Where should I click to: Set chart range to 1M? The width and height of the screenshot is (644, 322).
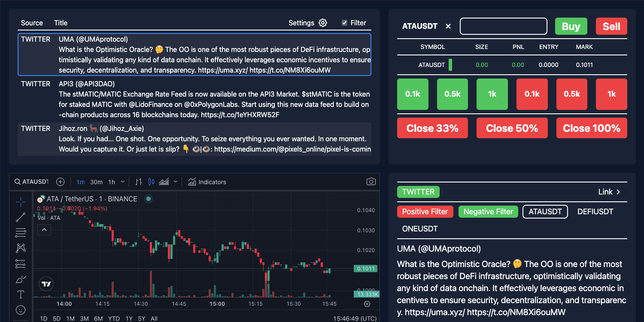pyautogui.click(x=70, y=319)
